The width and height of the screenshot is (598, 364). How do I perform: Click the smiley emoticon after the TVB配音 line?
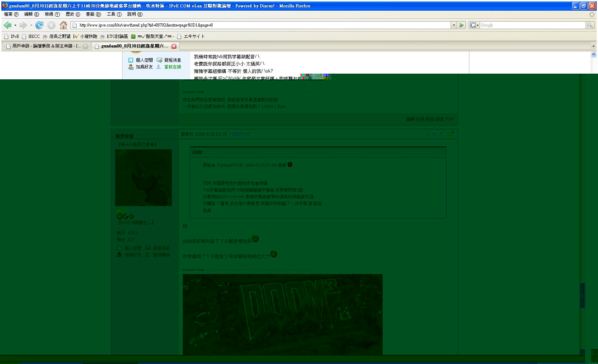256,239
